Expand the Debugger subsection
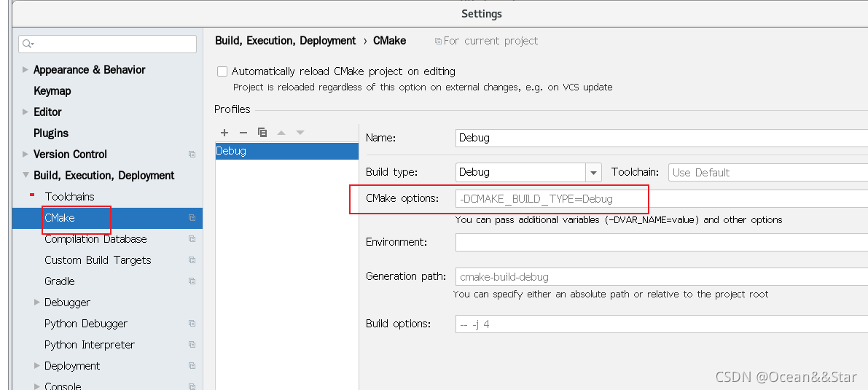 37,303
